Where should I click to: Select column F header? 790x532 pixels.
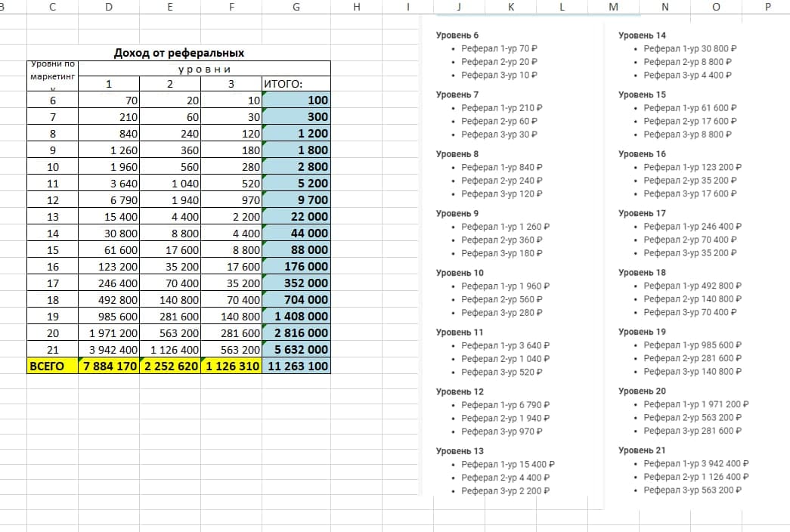[231, 7]
